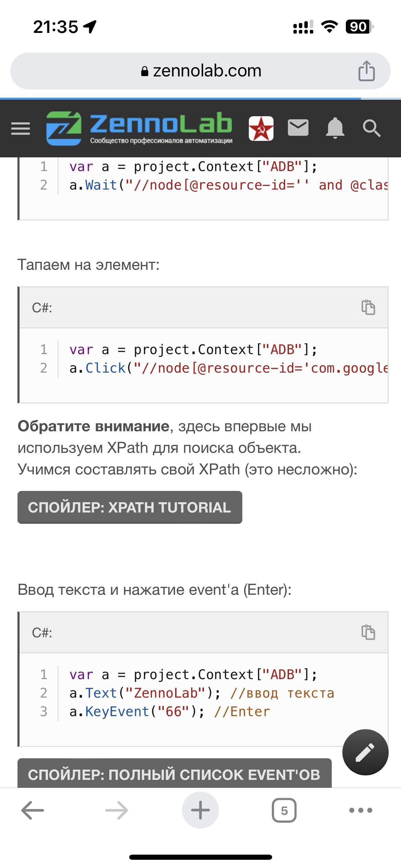Open the hamburger navigation menu

pos(21,129)
